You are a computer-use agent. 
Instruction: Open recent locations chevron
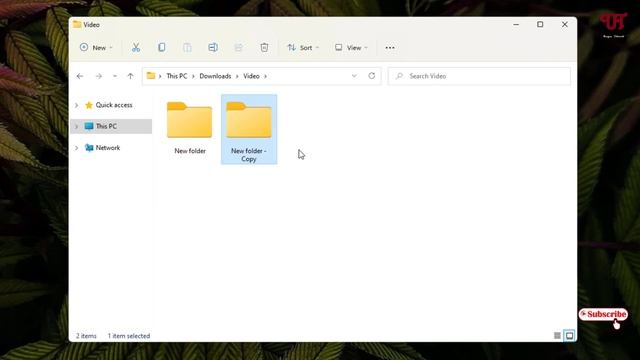pyautogui.click(x=115, y=76)
